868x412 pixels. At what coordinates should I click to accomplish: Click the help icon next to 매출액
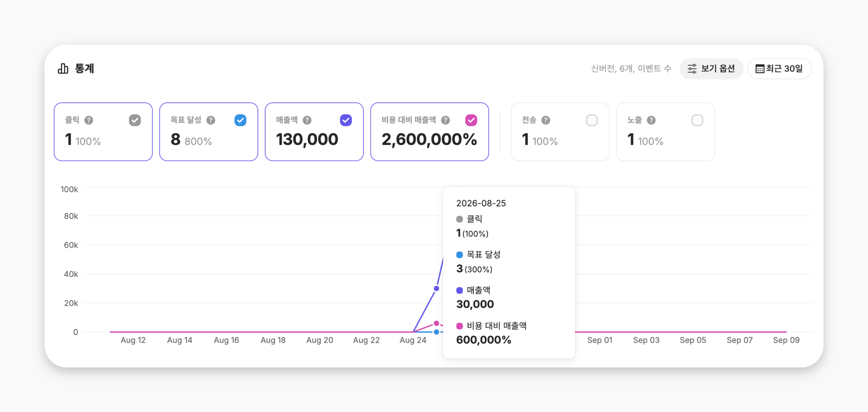click(307, 120)
